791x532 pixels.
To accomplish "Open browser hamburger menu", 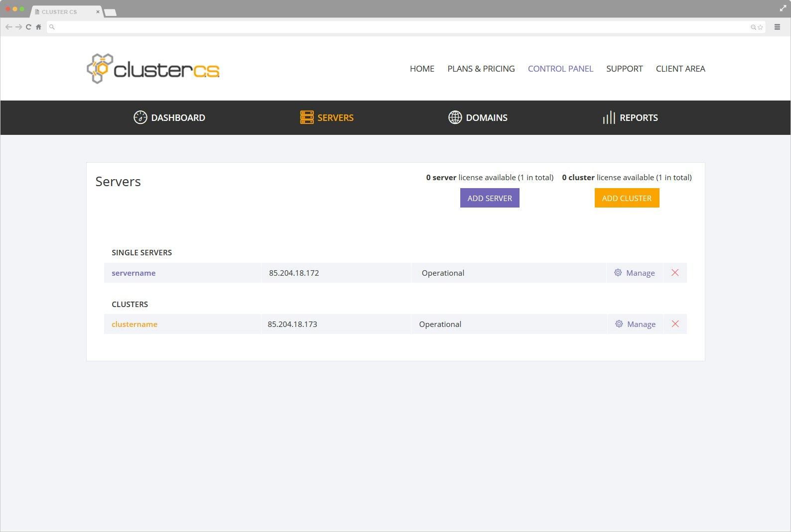I will click(x=777, y=27).
